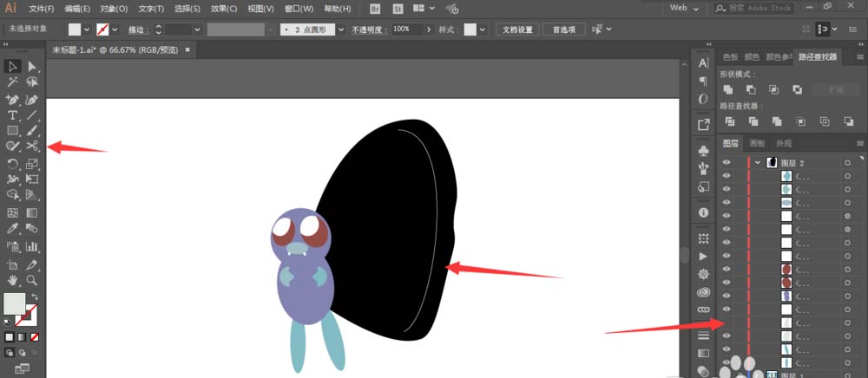Open the 不透明度 panel link
This screenshot has height=378, width=868.
coord(370,29)
